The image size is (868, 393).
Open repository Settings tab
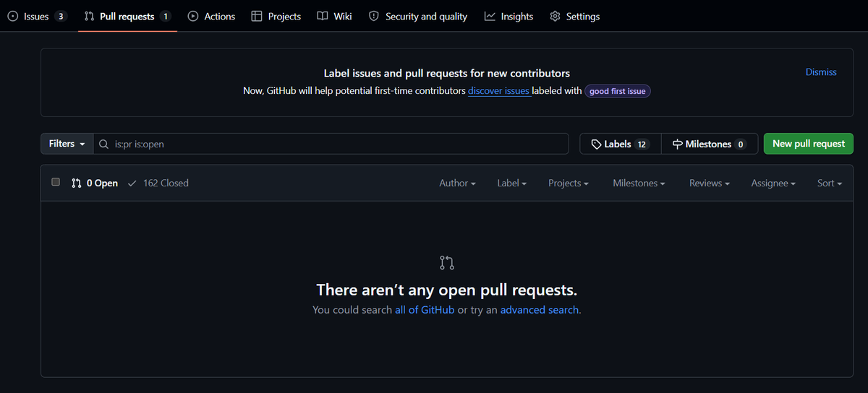point(574,16)
